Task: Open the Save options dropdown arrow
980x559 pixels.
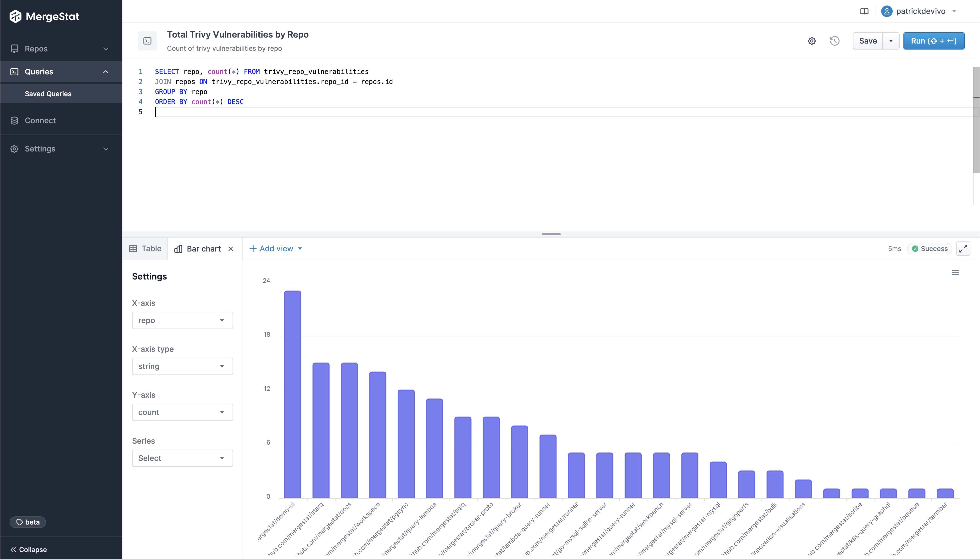Action: tap(891, 41)
